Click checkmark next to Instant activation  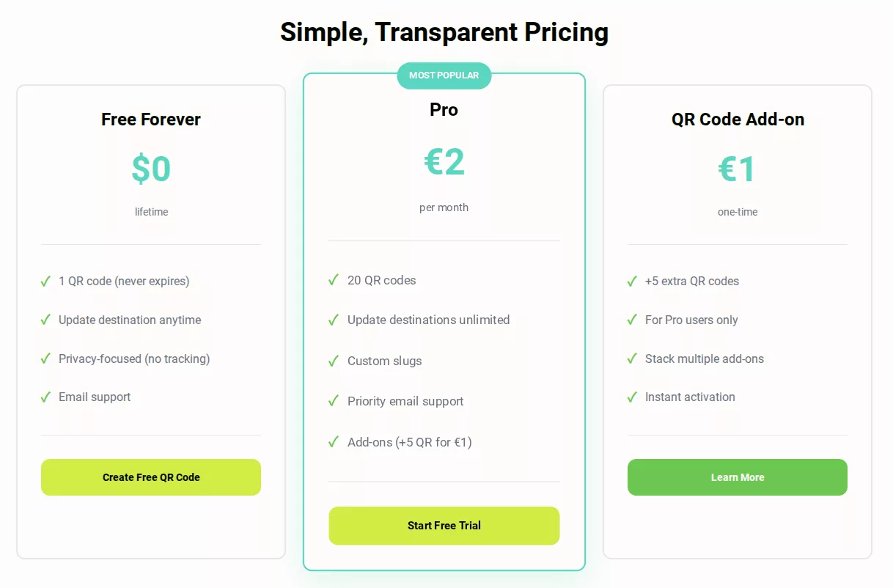(632, 397)
